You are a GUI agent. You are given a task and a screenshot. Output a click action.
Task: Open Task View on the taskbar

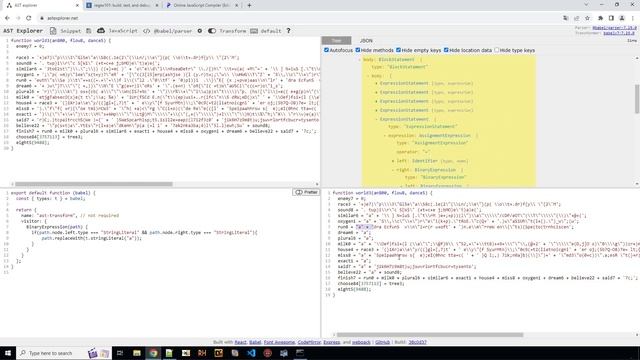[120, 353]
